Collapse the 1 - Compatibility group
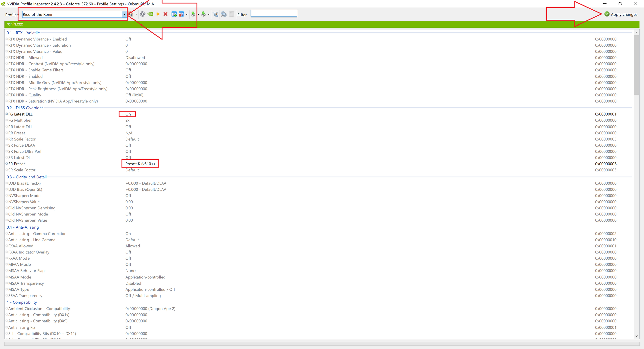The image size is (644, 349). point(21,302)
